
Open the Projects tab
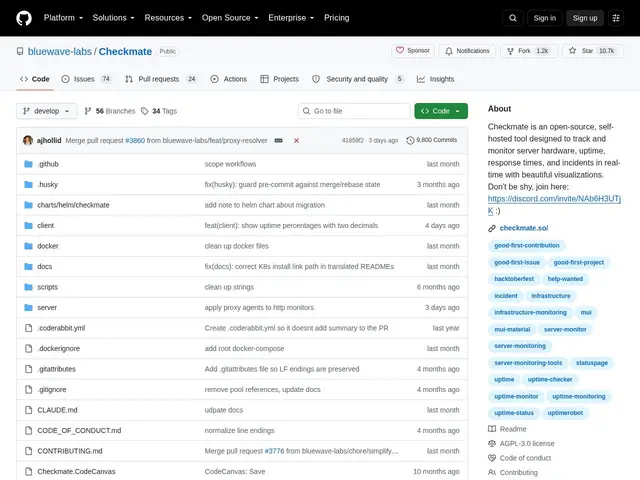280,79
